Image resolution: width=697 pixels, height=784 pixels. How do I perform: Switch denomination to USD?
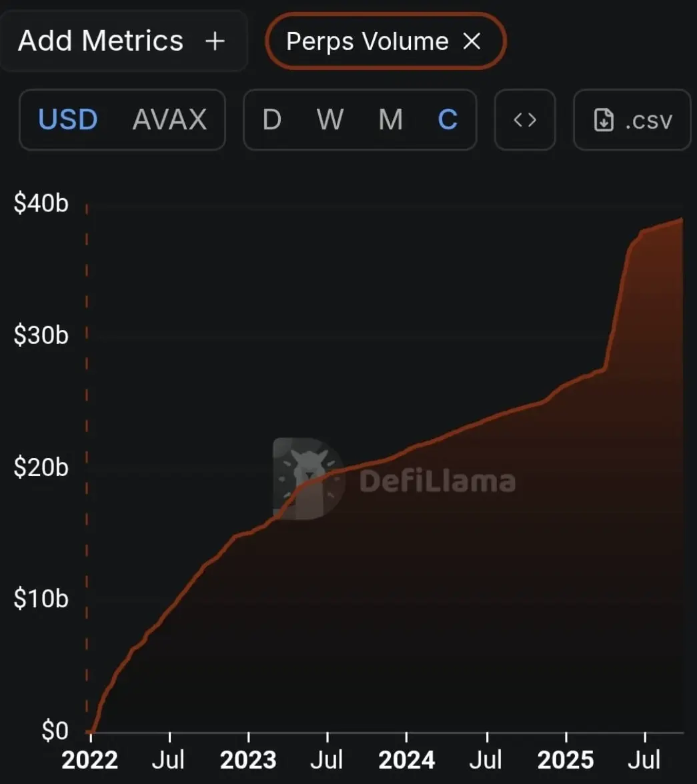click(68, 120)
